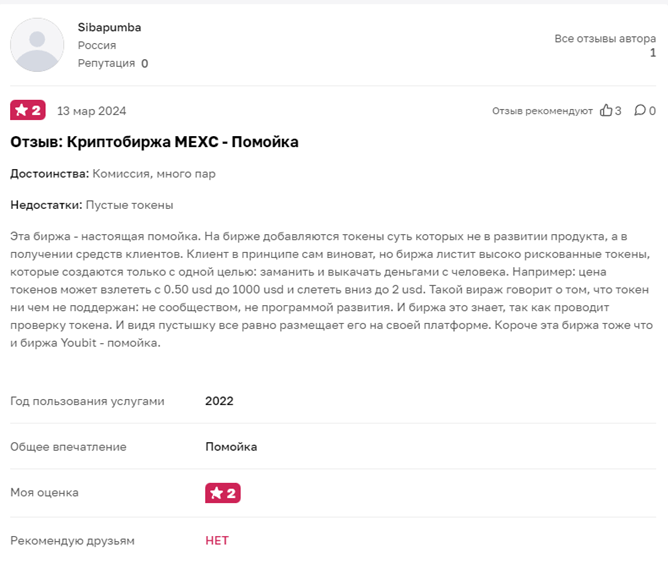This screenshot has width=668, height=564.
Task: Click the Россия country label
Action: tap(97, 45)
